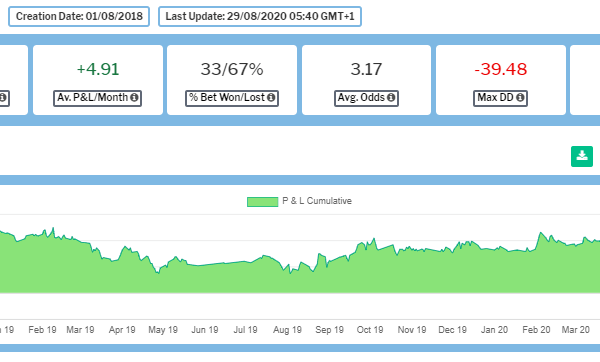This screenshot has height=362, width=600.
Task: Click the chart low point above May 19
Action: coord(158,272)
